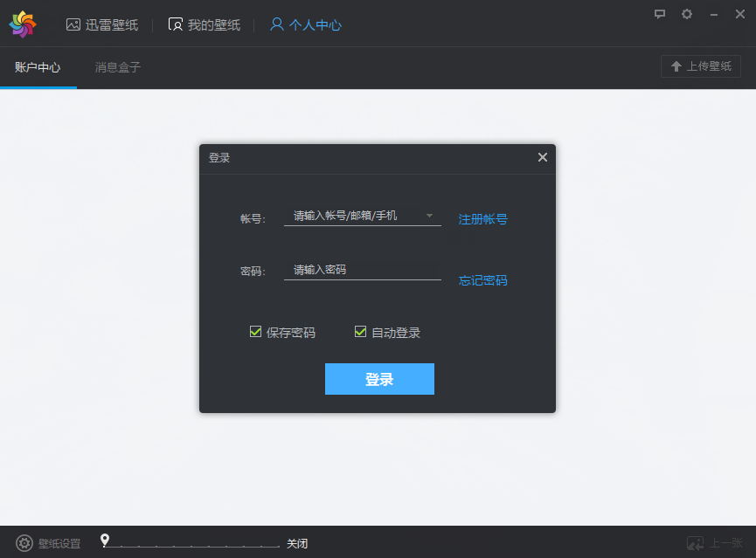The image size is (756, 558).
Task: Click the 忘记密码 link
Action: [482, 280]
